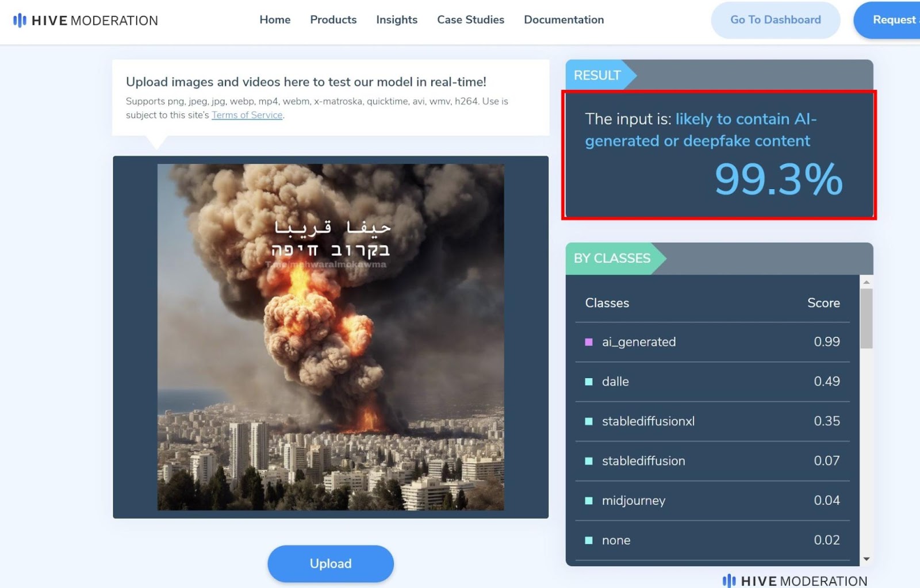Click the purple ai_generated class swatch
Image resolution: width=920 pixels, height=588 pixels.
[588, 342]
